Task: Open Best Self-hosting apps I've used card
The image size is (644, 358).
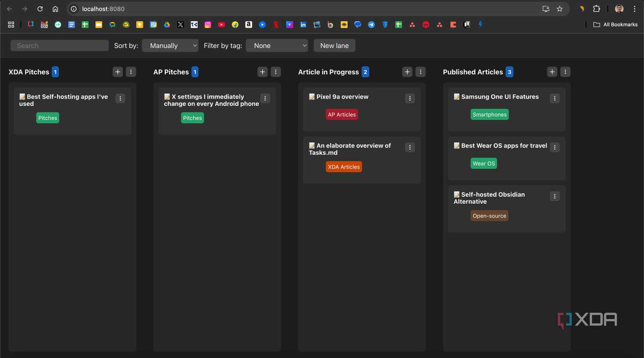Action: pyautogui.click(x=72, y=111)
